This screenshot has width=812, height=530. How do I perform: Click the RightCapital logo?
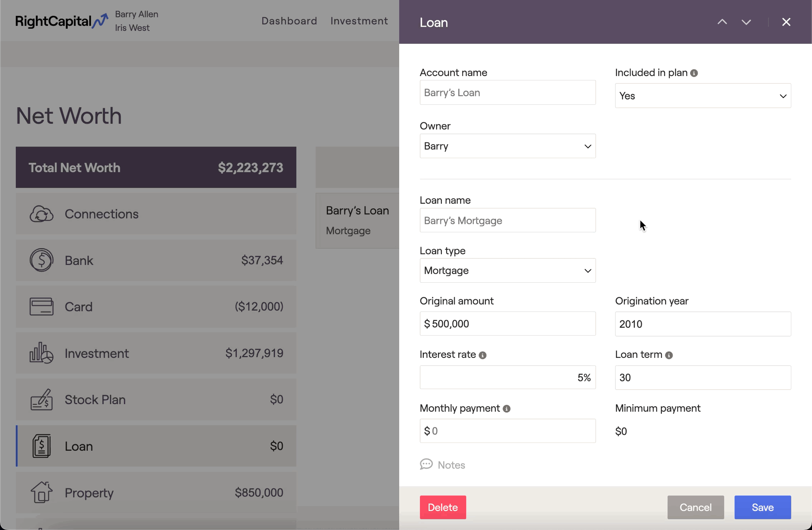[62, 21]
